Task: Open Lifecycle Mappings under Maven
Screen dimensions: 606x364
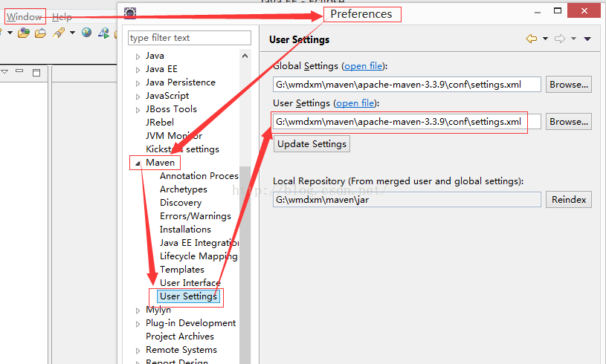Action: [x=199, y=256]
